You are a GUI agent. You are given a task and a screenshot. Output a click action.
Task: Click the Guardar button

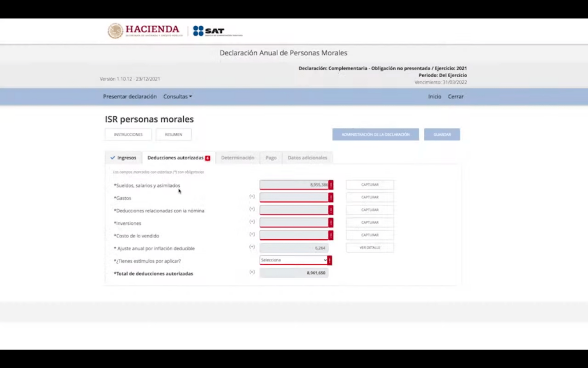442,134
